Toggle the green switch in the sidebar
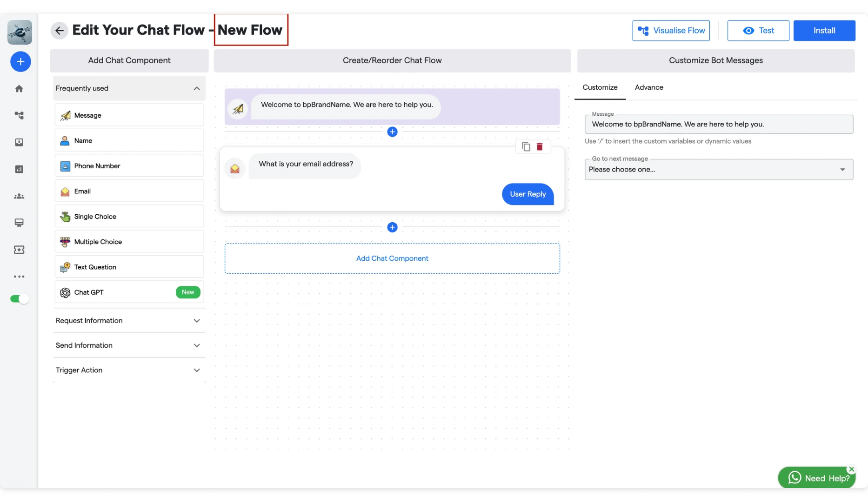 [20, 299]
